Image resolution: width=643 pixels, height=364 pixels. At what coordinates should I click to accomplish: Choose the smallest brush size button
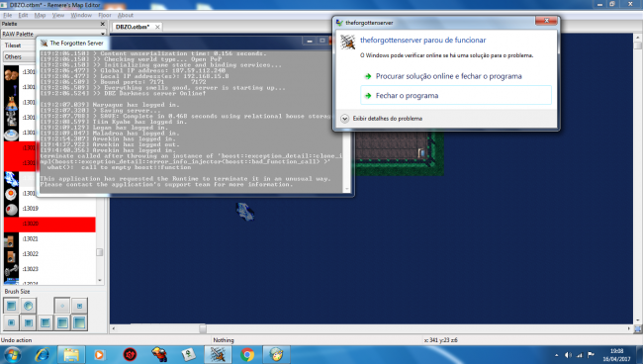point(62,306)
